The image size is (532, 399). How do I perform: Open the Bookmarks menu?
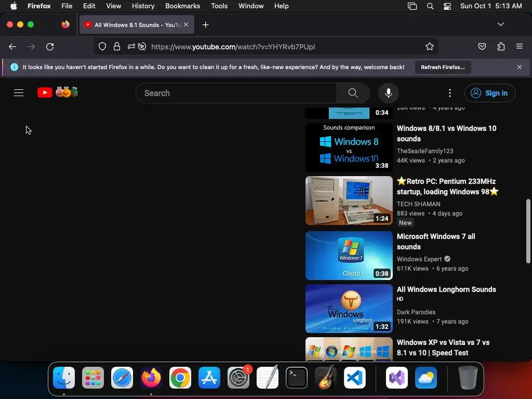point(182,6)
